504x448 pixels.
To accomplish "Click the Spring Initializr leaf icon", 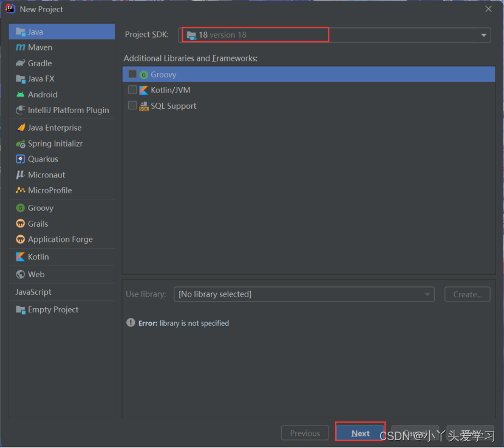I will [x=21, y=143].
